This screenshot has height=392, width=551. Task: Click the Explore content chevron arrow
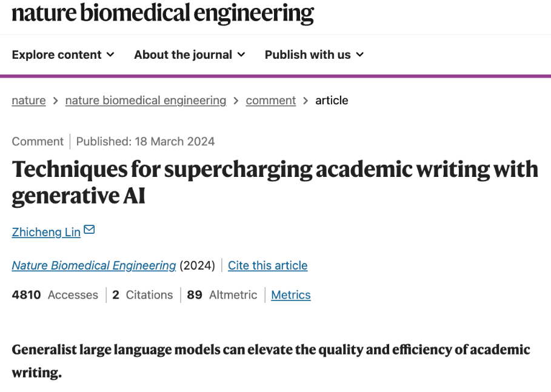tap(110, 55)
